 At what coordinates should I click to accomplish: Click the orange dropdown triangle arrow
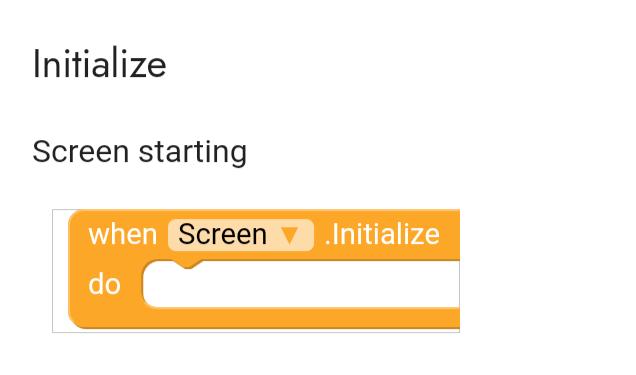(x=290, y=236)
